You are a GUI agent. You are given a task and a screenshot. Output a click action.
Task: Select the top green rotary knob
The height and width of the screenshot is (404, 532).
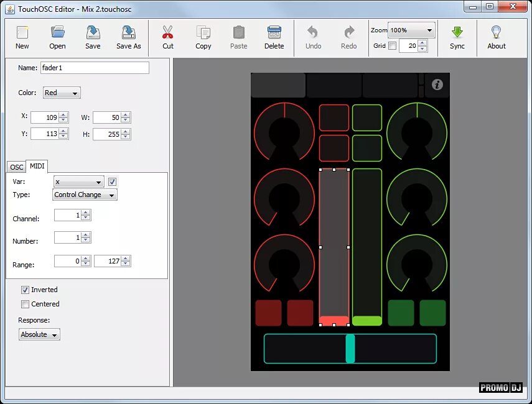pyautogui.click(x=417, y=132)
